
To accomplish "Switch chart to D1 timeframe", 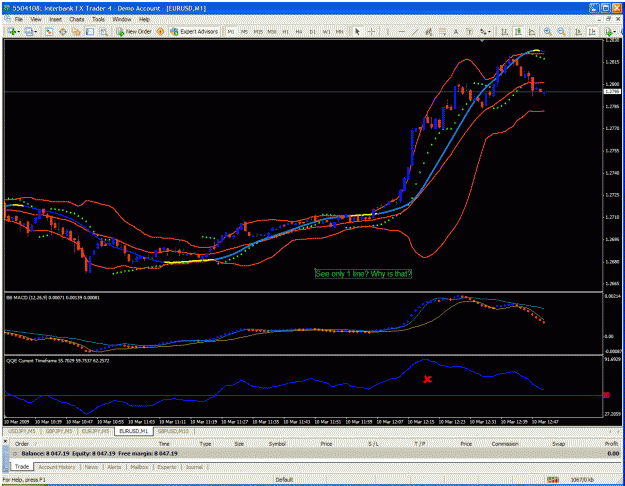I will click(x=313, y=32).
